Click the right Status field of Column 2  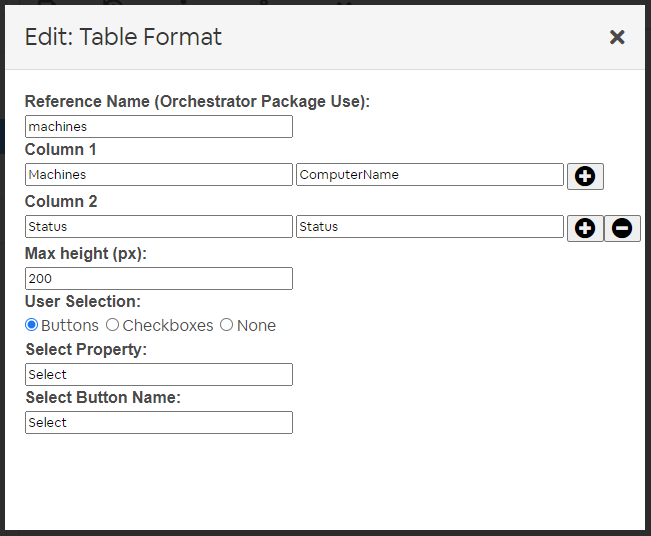(430, 226)
